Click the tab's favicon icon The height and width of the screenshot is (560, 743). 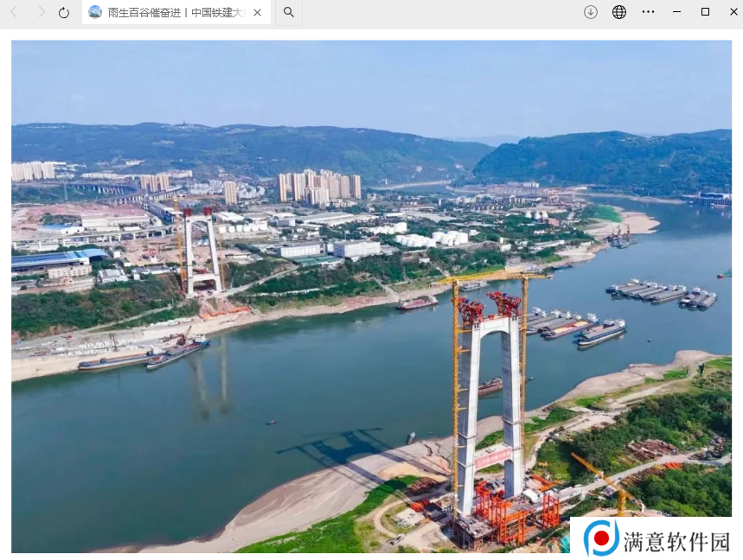pyautogui.click(x=95, y=12)
